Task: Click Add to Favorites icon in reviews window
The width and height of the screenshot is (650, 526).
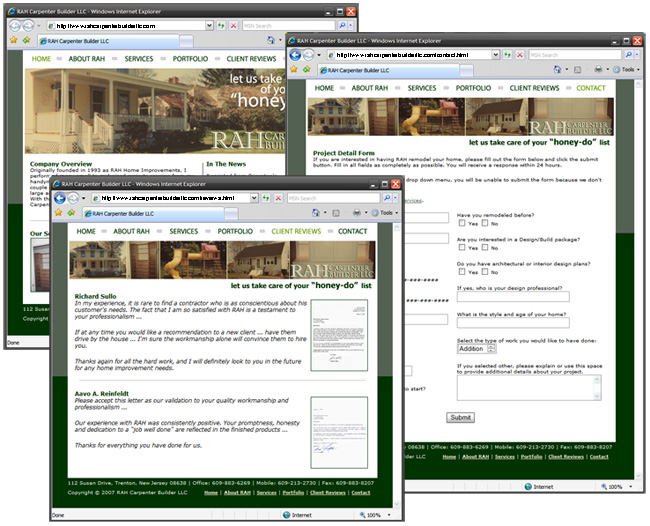Action: coord(71,213)
